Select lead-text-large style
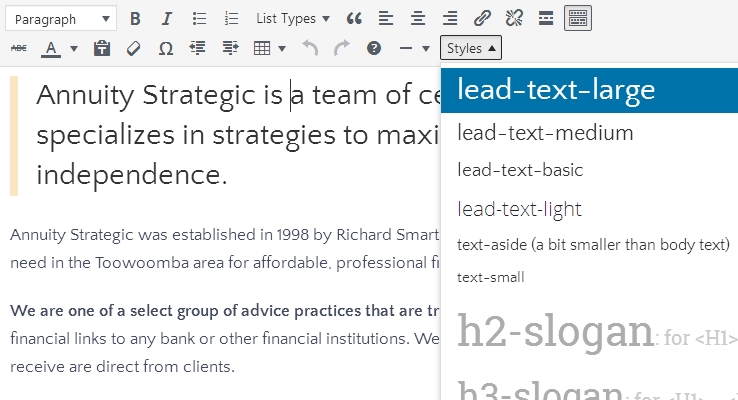Viewport: 738px width, 400px height. (589, 90)
